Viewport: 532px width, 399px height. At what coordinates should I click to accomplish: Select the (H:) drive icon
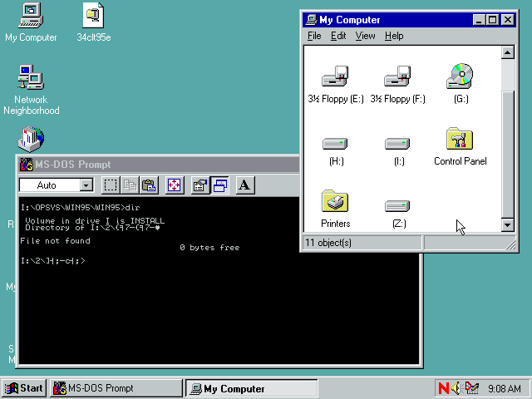(x=335, y=144)
